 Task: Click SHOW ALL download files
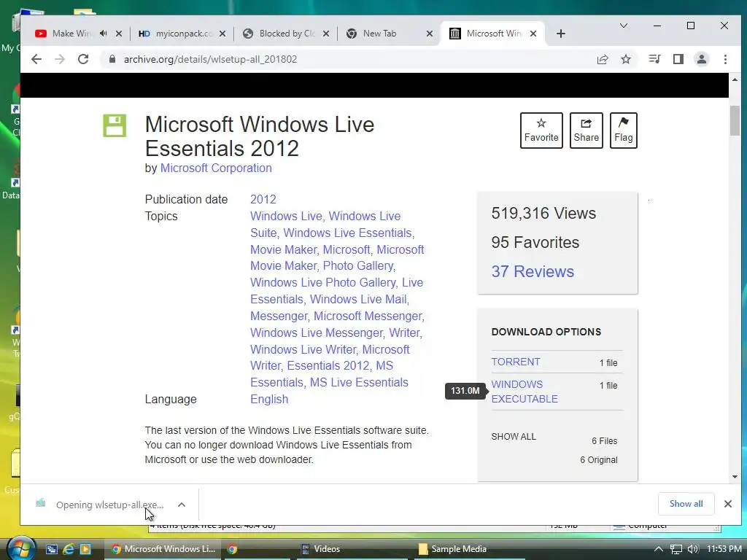pyautogui.click(x=514, y=437)
